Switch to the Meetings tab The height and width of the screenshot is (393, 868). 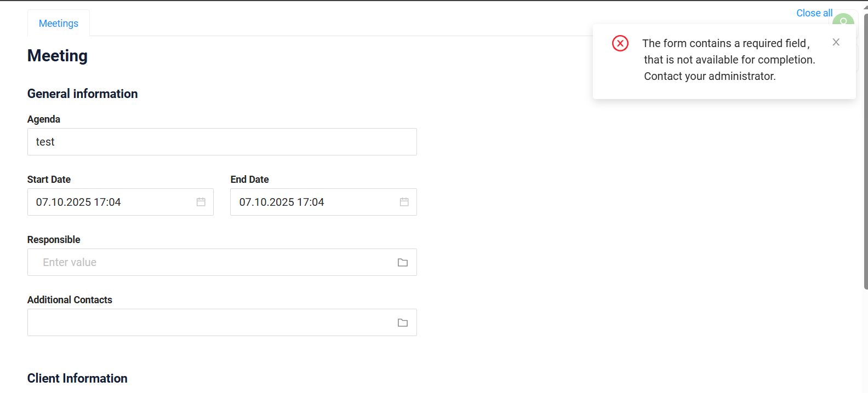59,24
